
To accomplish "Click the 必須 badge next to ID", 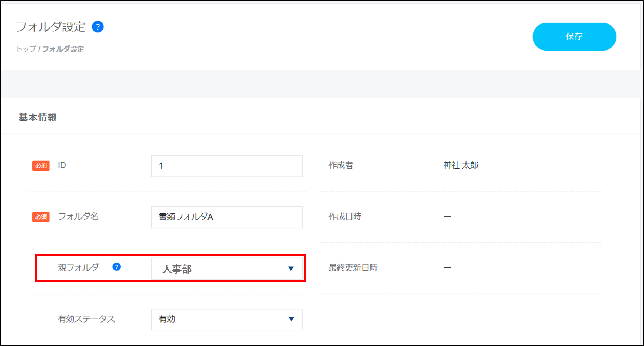I will coord(41,166).
